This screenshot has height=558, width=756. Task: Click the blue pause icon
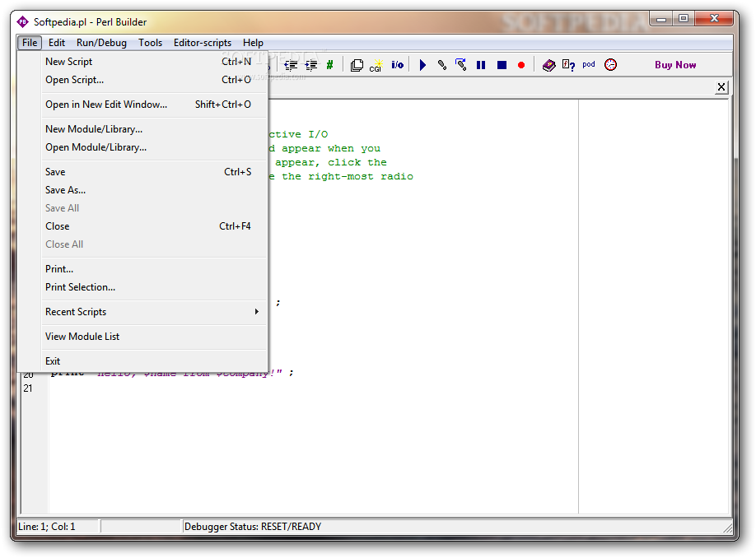(x=481, y=64)
